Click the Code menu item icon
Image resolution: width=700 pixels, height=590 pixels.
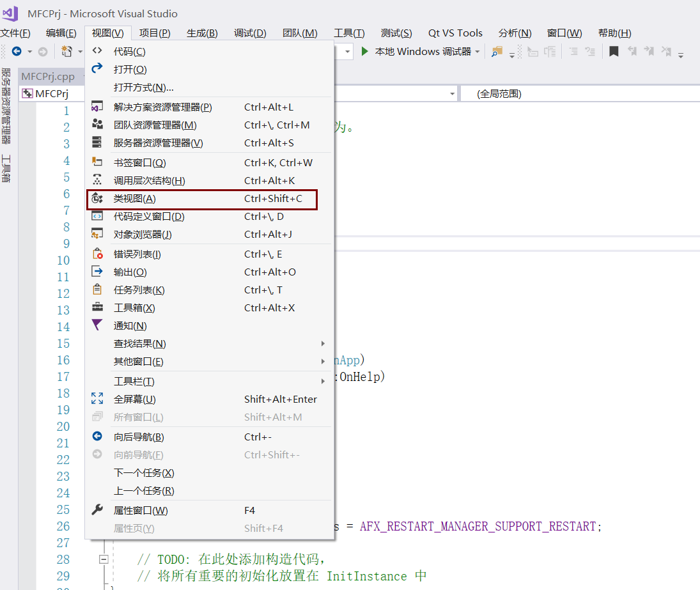(x=97, y=51)
